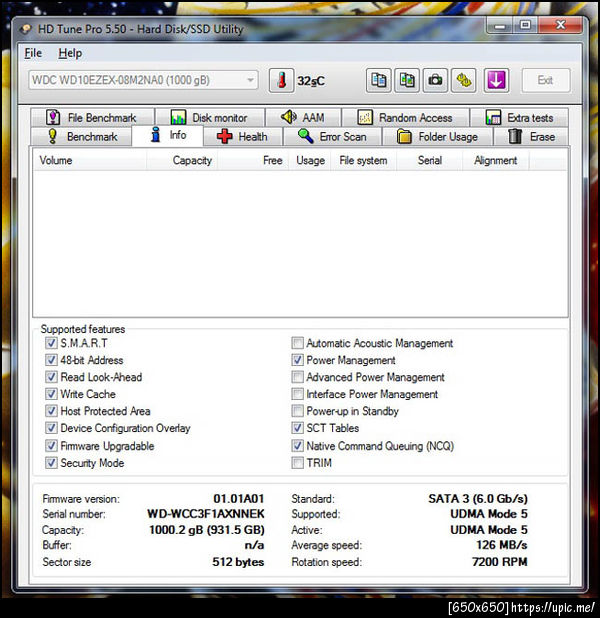Click the firmware version 01.01A01
The image size is (600, 618).
(239, 499)
